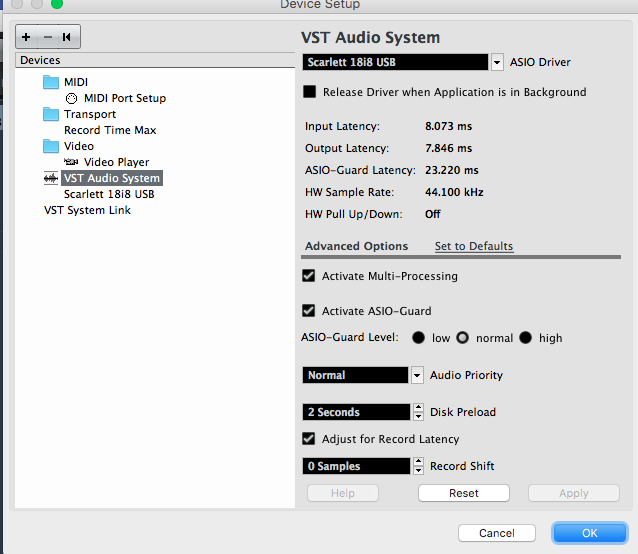The image size is (638, 554).
Task: Click the 2 Seconds Disk Preload field
Action: tap(356, 412)
